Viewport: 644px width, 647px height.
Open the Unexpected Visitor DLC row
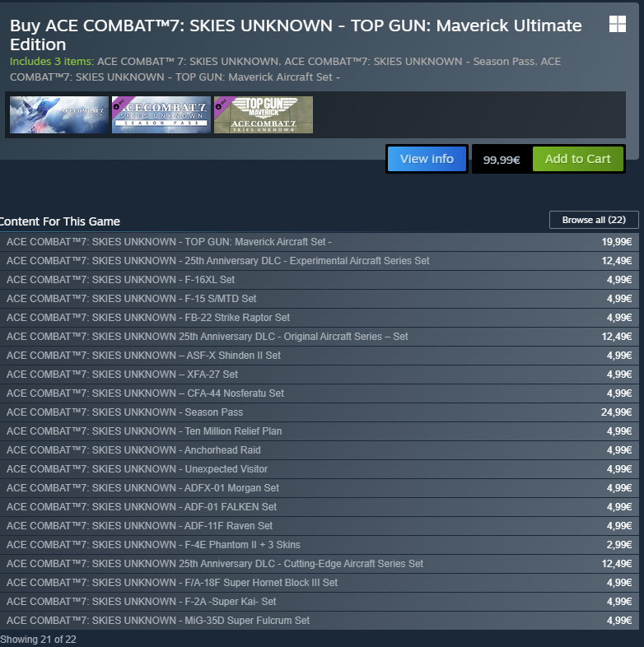[319, 469]
